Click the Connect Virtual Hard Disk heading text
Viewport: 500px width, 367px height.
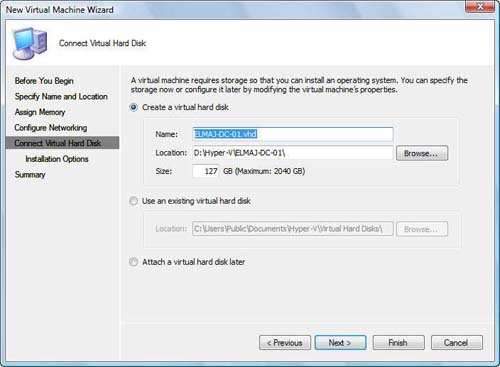click(102, 43)
